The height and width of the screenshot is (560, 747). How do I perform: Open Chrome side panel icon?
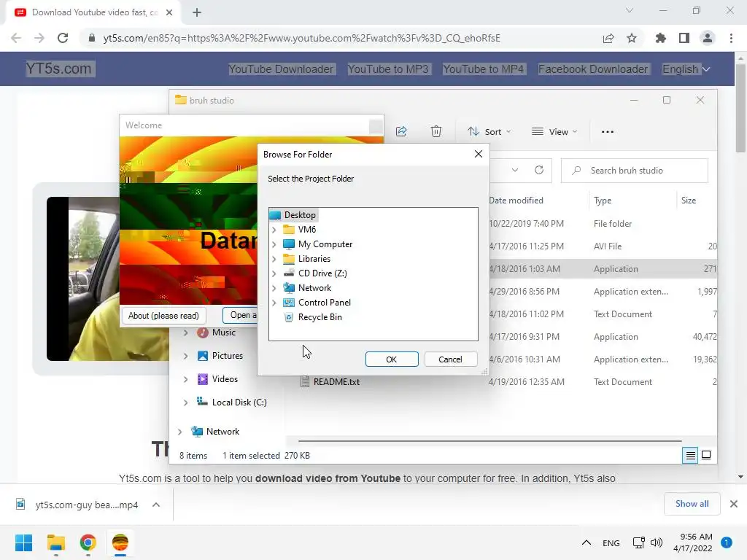[x=684, y=38]
